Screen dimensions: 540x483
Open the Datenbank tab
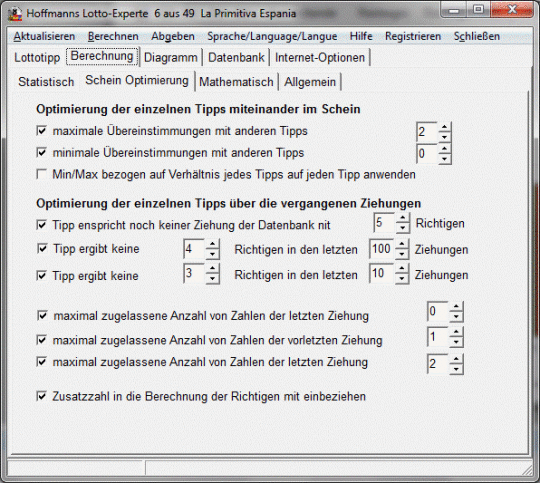click(x=236, y=57)
